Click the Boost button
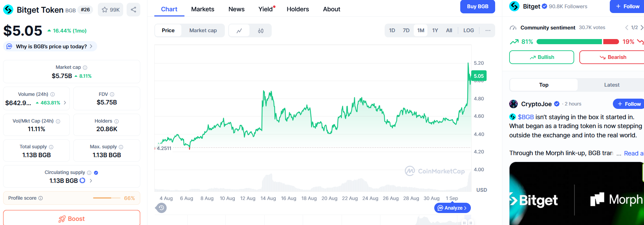 [72, 218]
